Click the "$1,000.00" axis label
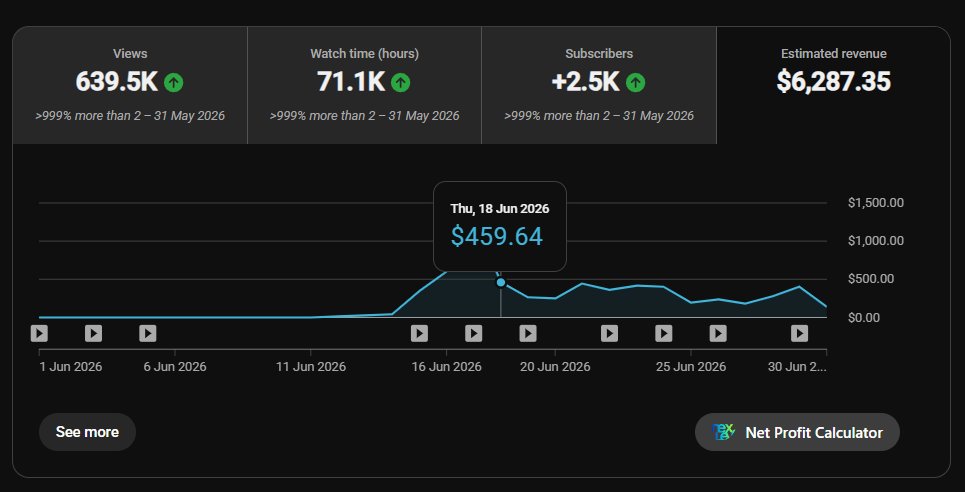This screenshot has height=492, width=965. tap(876, 241)
